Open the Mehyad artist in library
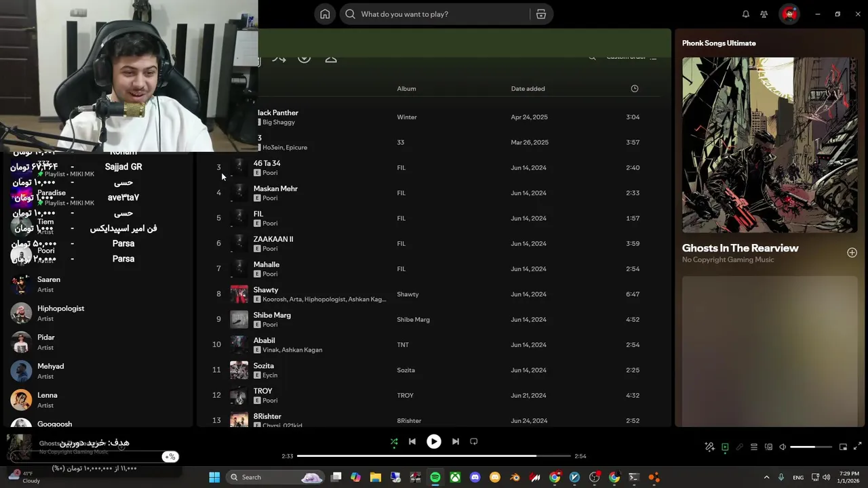Image resolution: width=868 pixels, height=488 pixels. coord(98,371)
